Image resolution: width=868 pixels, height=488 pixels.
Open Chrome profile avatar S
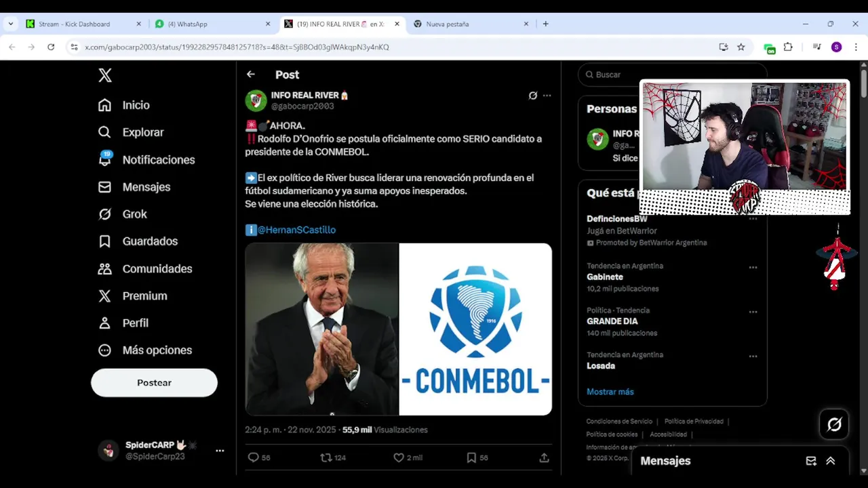(836, 47)
